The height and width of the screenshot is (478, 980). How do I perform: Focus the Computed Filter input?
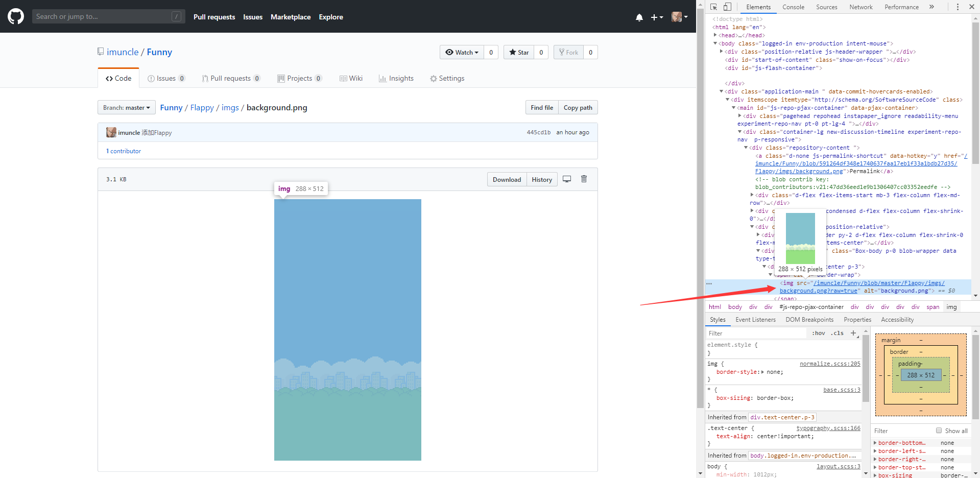click(x=902, y=431)
